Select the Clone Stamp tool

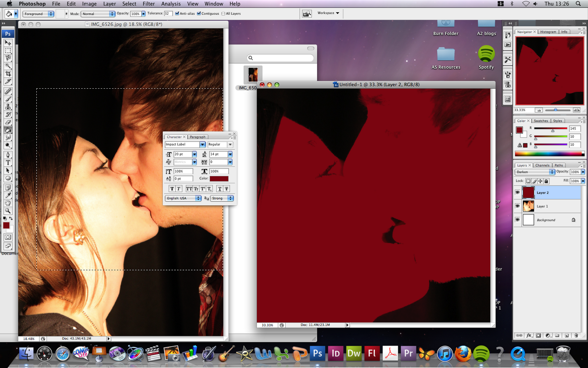(8, 107)
